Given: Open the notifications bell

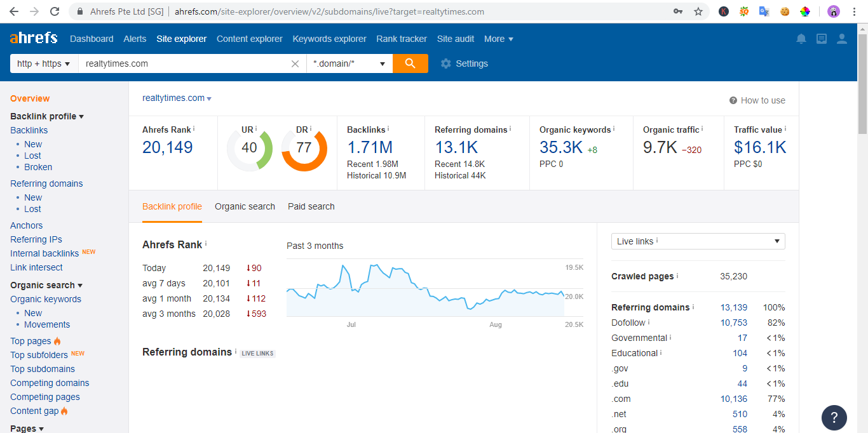Looking at the screenshot, I should (x=801, y=39).
